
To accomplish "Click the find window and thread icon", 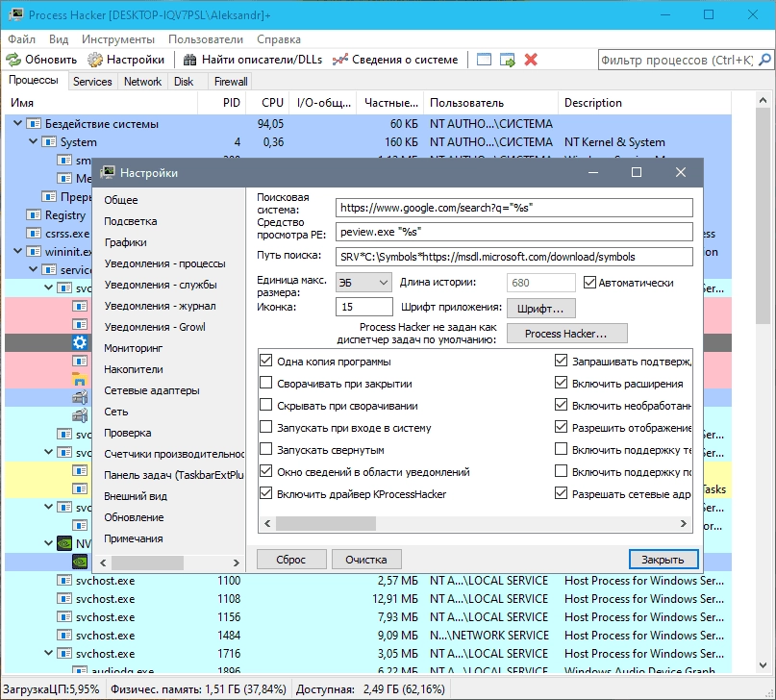I will (508, 60).
